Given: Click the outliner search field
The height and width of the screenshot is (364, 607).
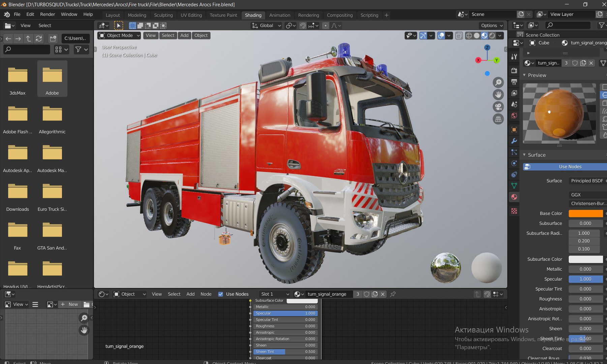Looking at the screenshot, I should pyautogui.click(x=568, y=25).
